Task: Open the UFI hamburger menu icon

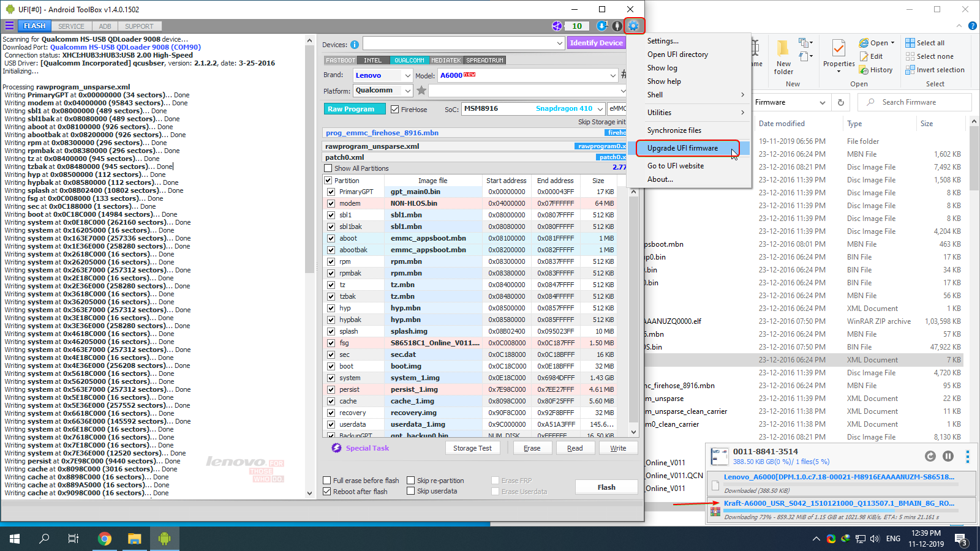Action: click(9, 26)
